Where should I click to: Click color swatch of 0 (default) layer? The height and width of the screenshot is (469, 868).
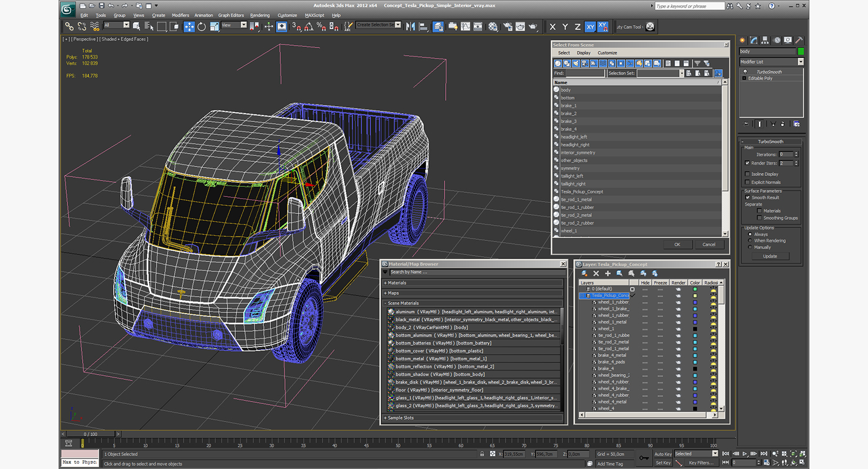pos(695,289)
